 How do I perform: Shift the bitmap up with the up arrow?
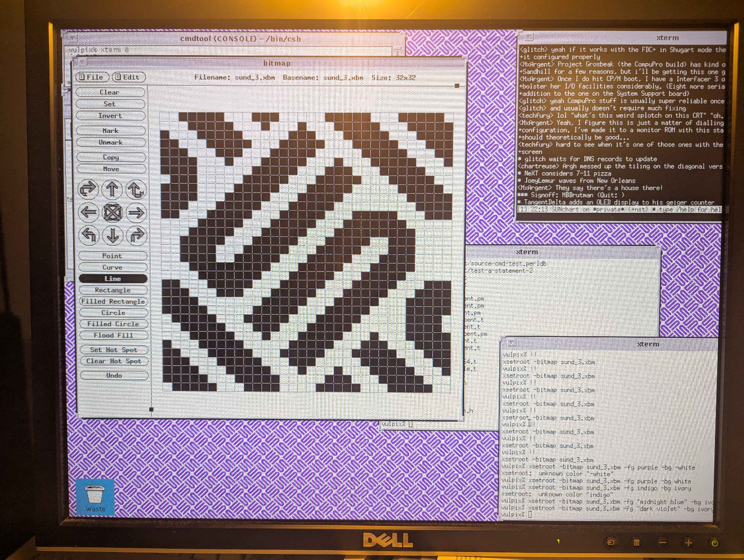tap(112, 190)
